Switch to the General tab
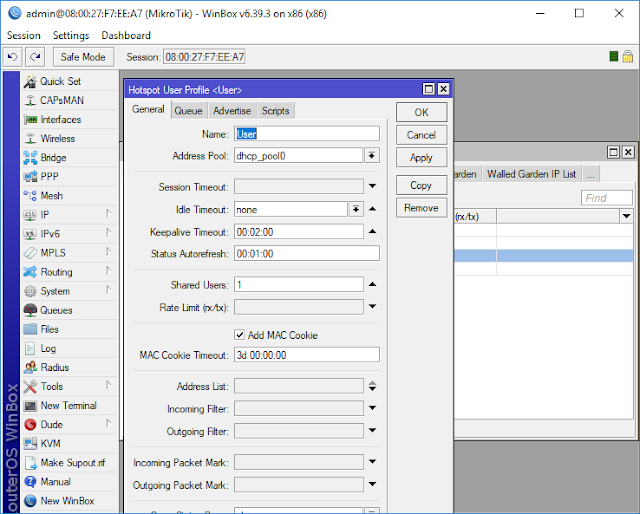This screenshot has width=640, height=514. pos(148,109)
